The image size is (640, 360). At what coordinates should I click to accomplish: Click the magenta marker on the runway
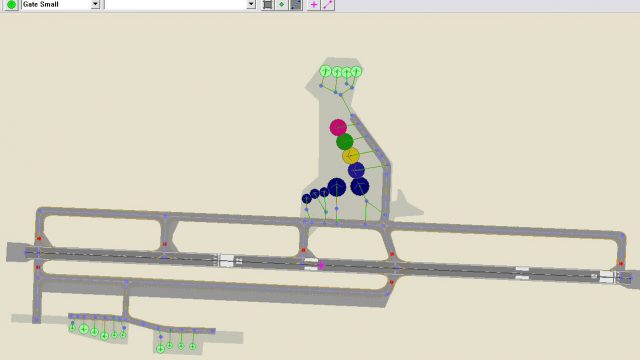coord(321,266)
